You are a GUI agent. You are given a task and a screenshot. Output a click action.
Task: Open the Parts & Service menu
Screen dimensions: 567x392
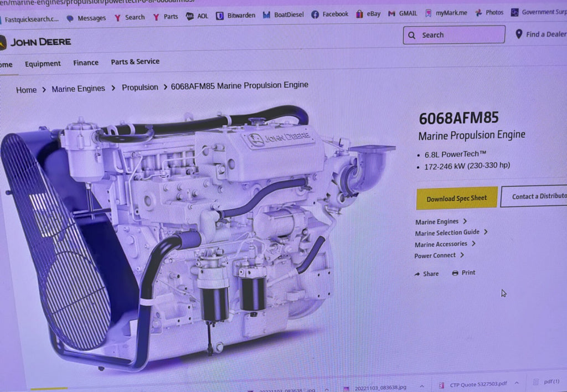(x=135, y=61)
